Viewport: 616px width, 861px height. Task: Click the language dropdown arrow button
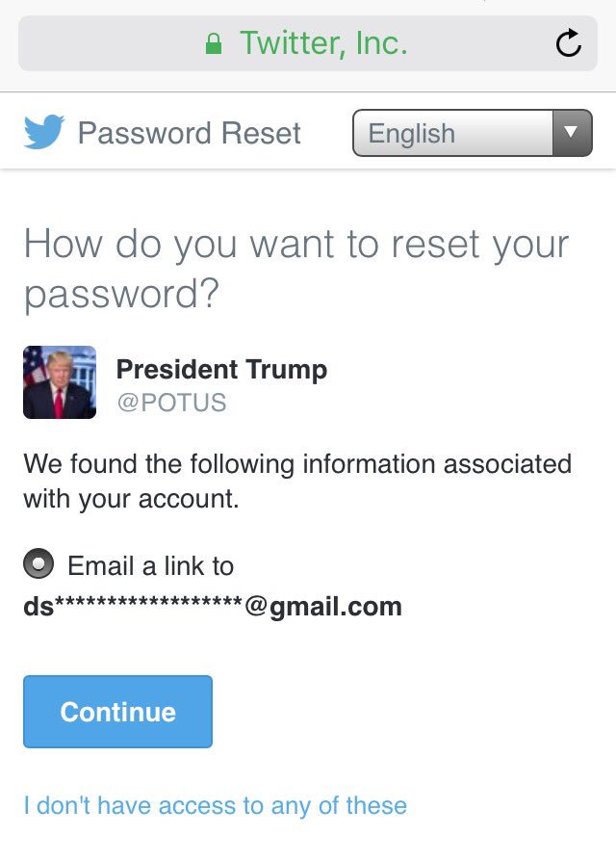(572, 133)
